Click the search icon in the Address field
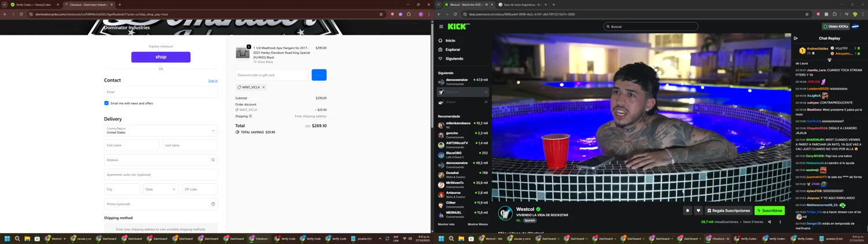This screenshot has height=244, width=868. pyautogui.click(x=213, y=160)
